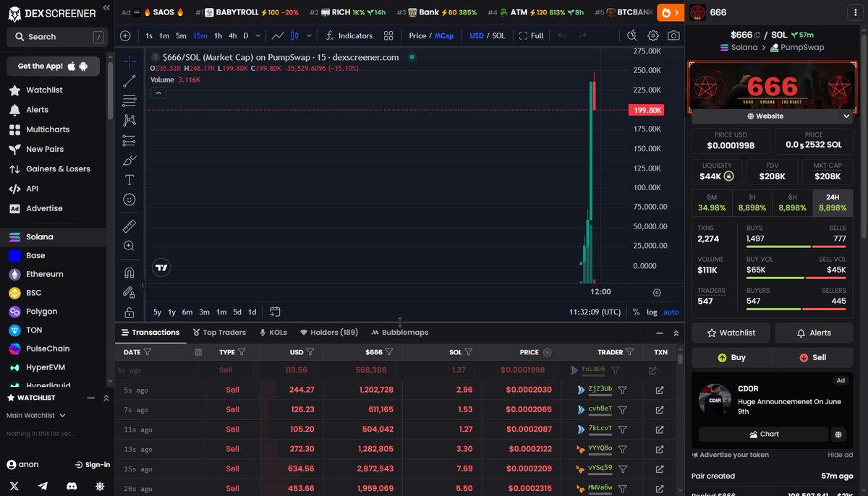Toggle the price column currency icon
This screenshot has width=868, height=496.
(x=548, y=352)
